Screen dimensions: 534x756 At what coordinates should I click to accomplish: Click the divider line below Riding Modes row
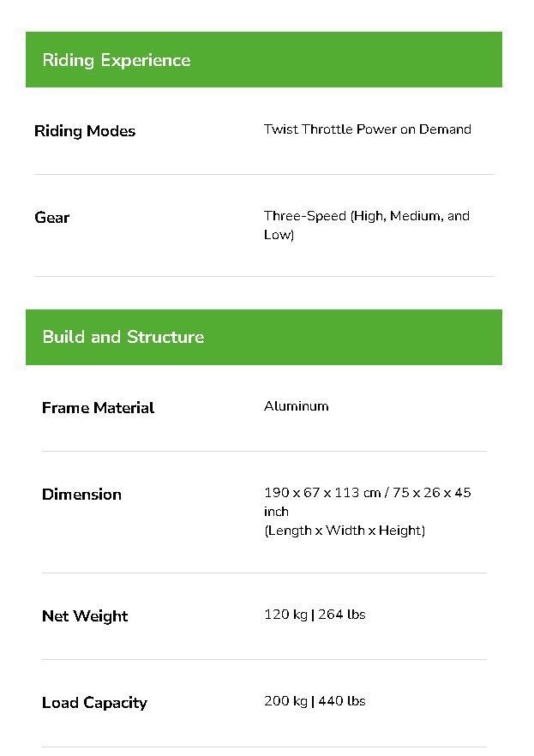click(264, 174)
